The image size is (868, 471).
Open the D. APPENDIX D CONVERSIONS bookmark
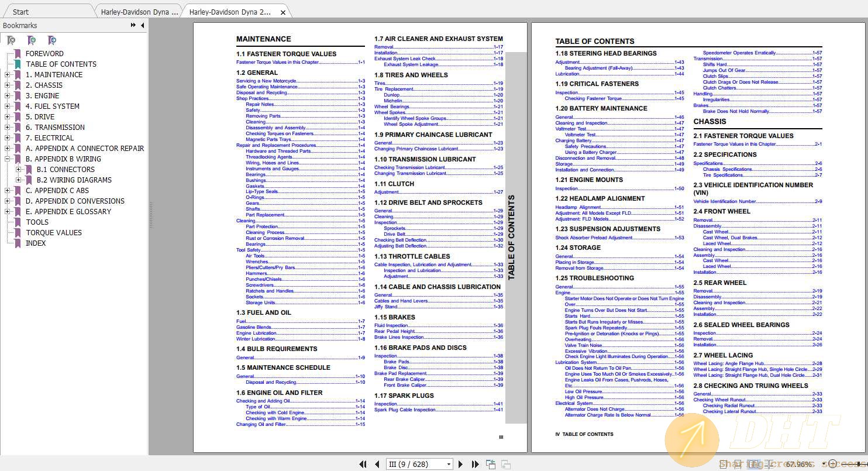click(75, 201)
